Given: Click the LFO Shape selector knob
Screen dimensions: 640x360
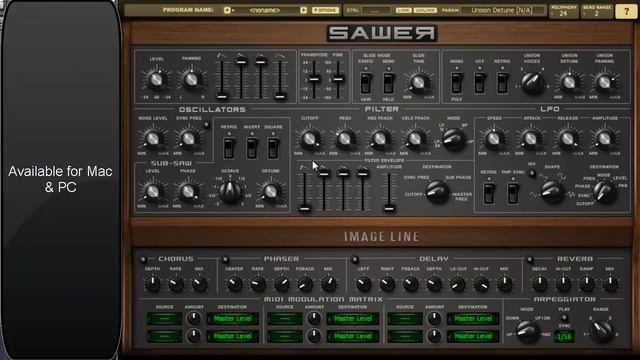Looking at the screenshot, I should (552, 192).
